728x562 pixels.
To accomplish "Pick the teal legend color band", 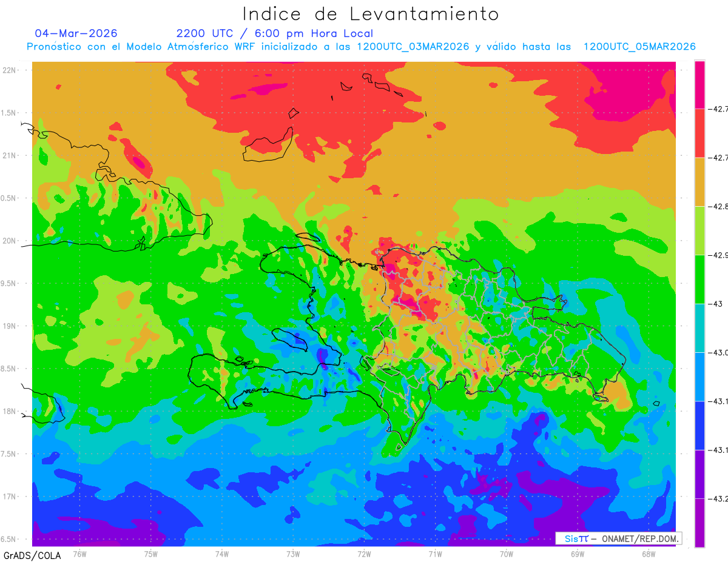I will point(699,328).
